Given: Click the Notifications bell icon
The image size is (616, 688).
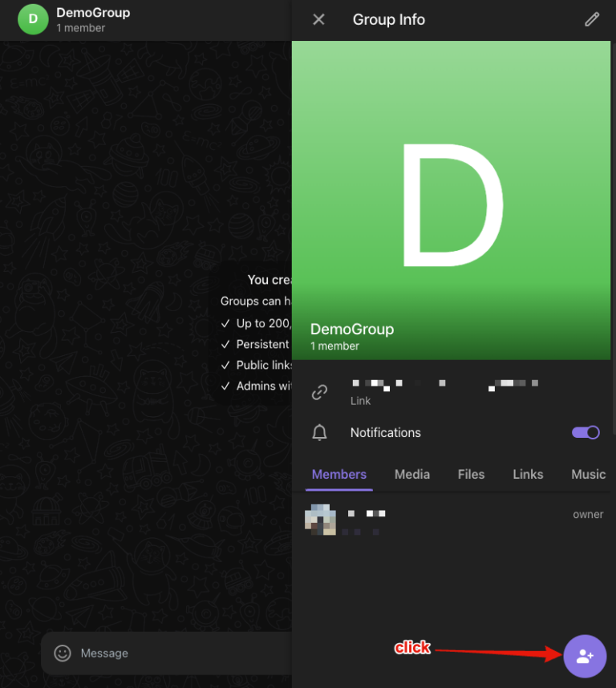Looking at the screenshot, I should click(319, 433).
